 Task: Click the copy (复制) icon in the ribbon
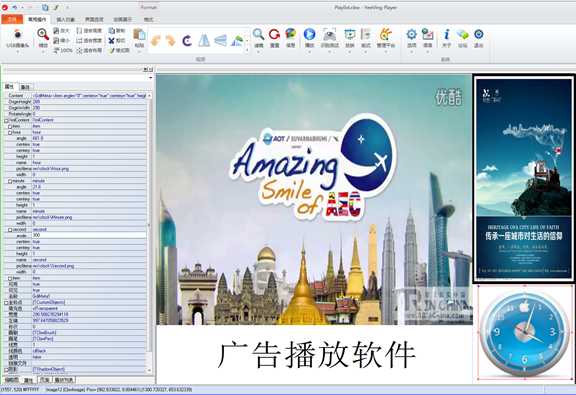pos(112,30)
